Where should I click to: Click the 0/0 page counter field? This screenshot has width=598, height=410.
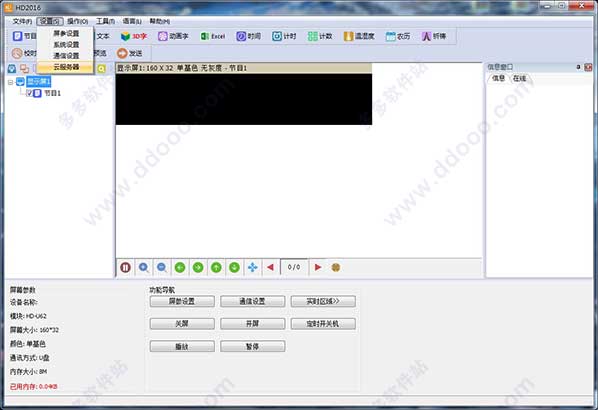point(294,267)
